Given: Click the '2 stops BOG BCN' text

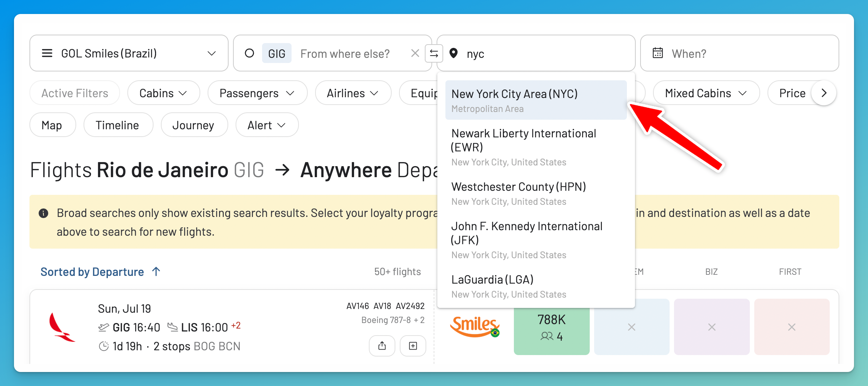Looking at the screenshot, I should pos(197,346).
